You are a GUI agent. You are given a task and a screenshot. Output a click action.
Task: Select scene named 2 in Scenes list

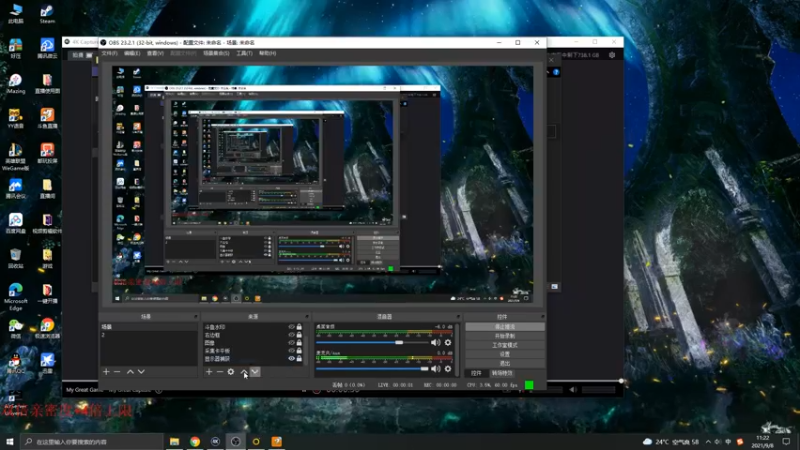tap(148, 335)
